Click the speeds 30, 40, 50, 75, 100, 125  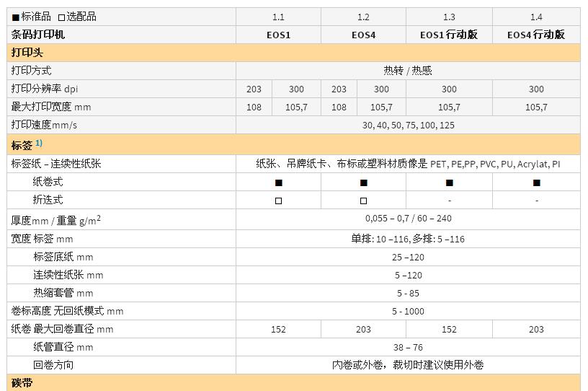pos(408,125)
